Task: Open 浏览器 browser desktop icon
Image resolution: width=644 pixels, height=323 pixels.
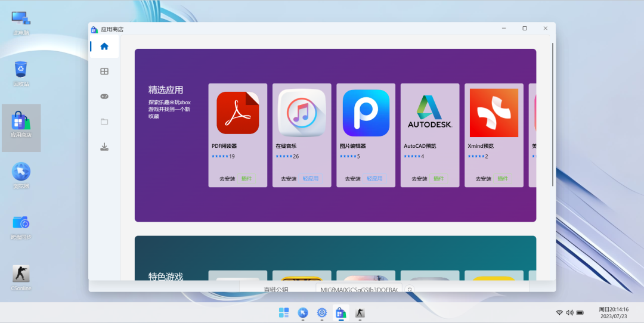Action: tap(21, 176)
